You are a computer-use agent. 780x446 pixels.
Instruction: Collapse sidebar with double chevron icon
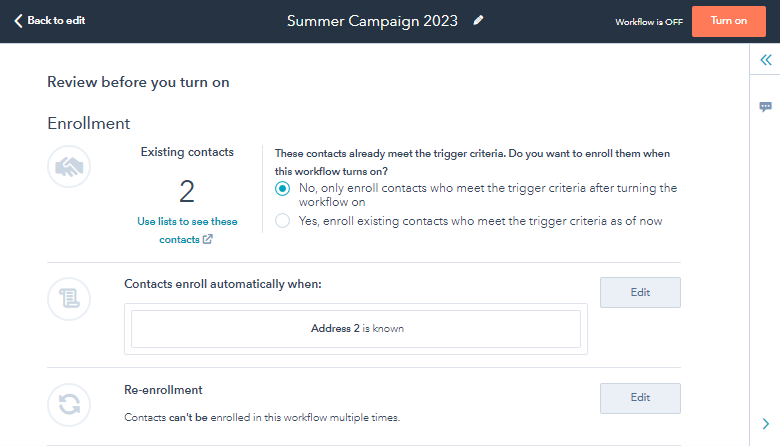coord(766,60)
